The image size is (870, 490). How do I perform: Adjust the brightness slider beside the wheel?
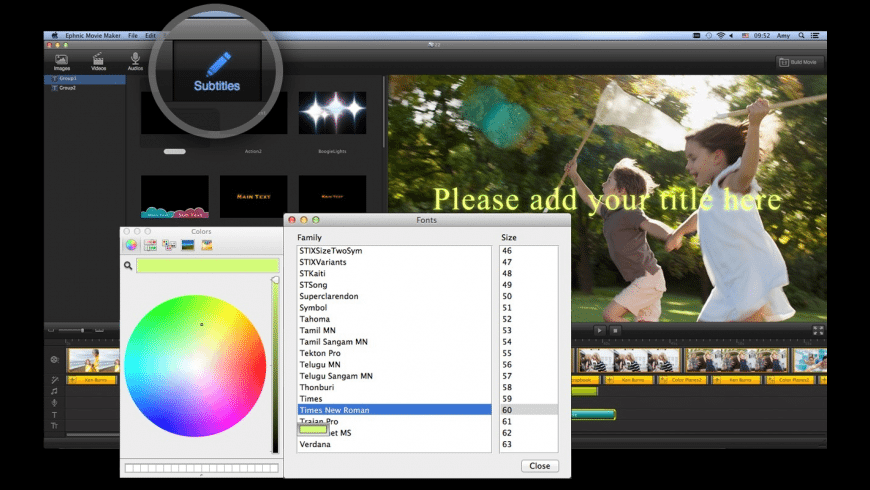[x=275, y=366]
